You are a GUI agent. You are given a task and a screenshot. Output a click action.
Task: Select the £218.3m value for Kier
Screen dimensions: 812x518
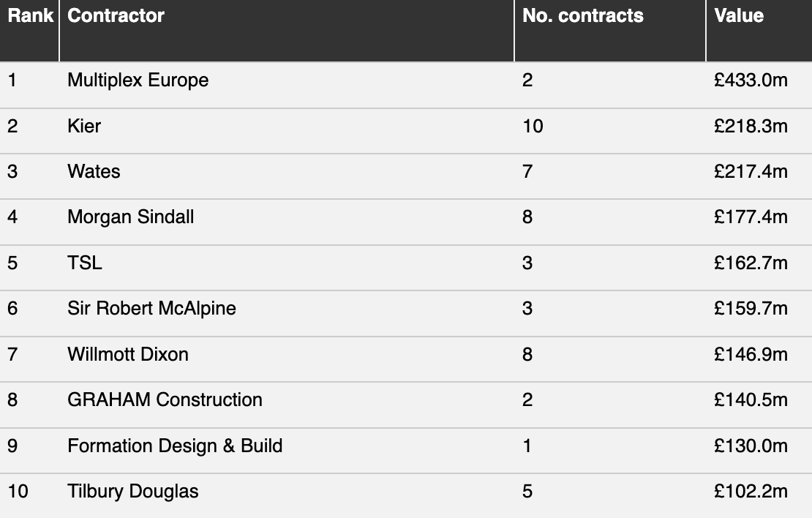click(x=751, y=126)
